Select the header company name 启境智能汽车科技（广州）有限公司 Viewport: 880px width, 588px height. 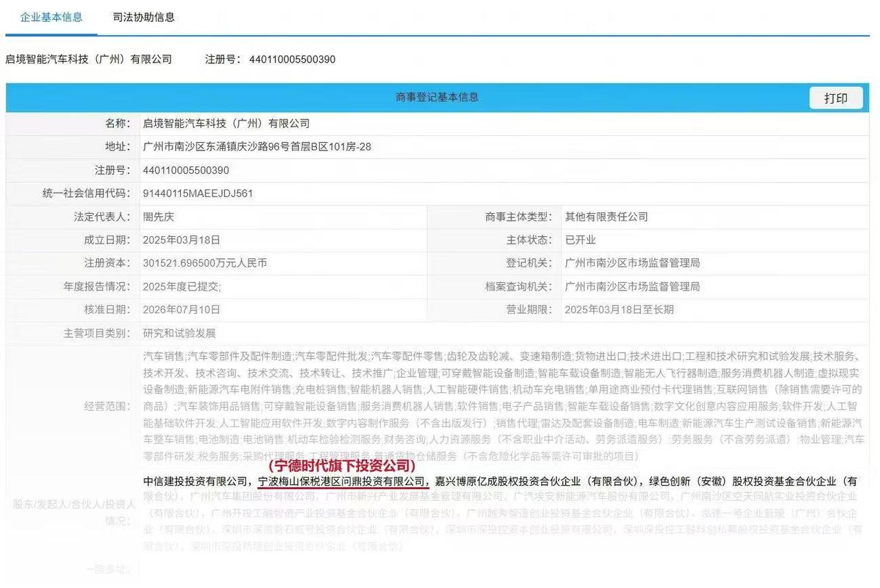pyautogui.click(x=89, y=59)
